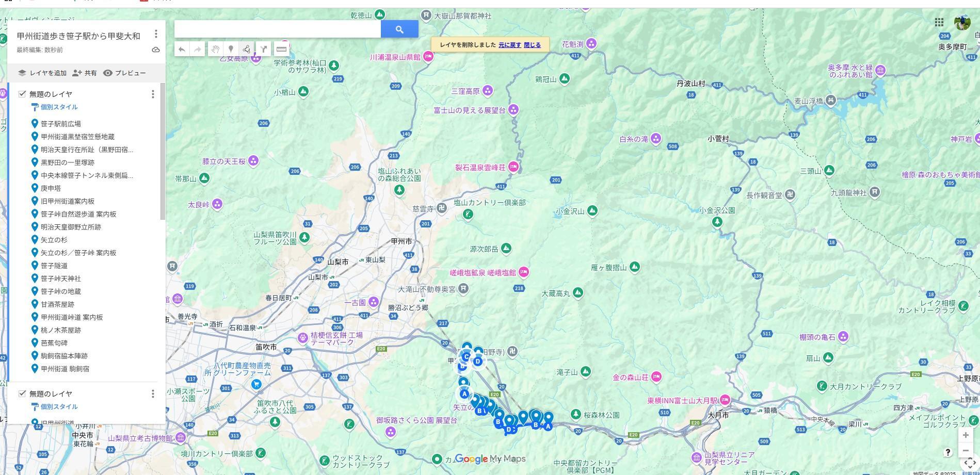This screenshot has height=475, width=980.
Task: Click the map search input field
Action: pyautogui.click(x=278, y=29)
